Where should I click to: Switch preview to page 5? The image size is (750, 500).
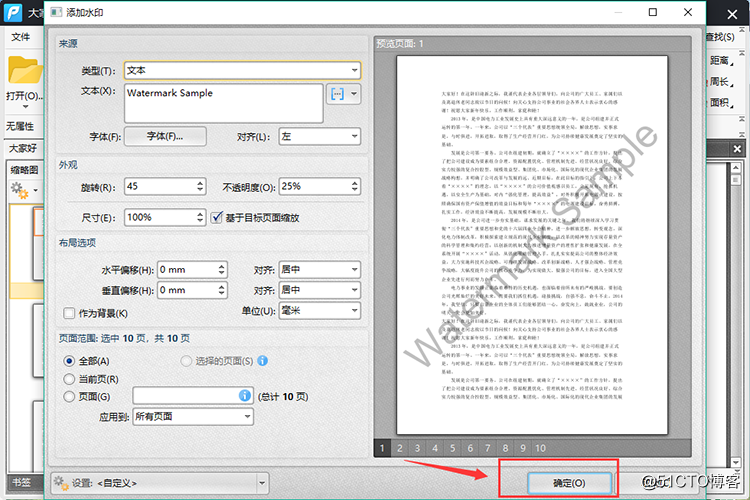(x=452, y=448)
